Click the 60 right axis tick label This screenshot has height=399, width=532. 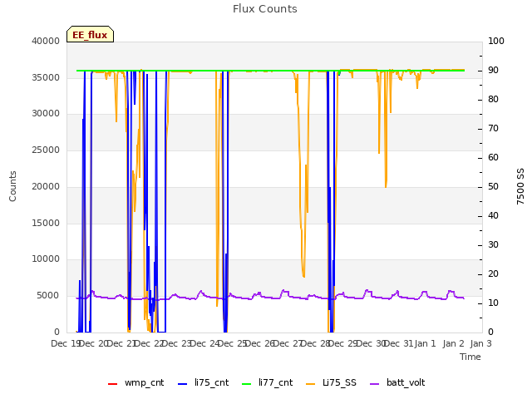[493, 158]
